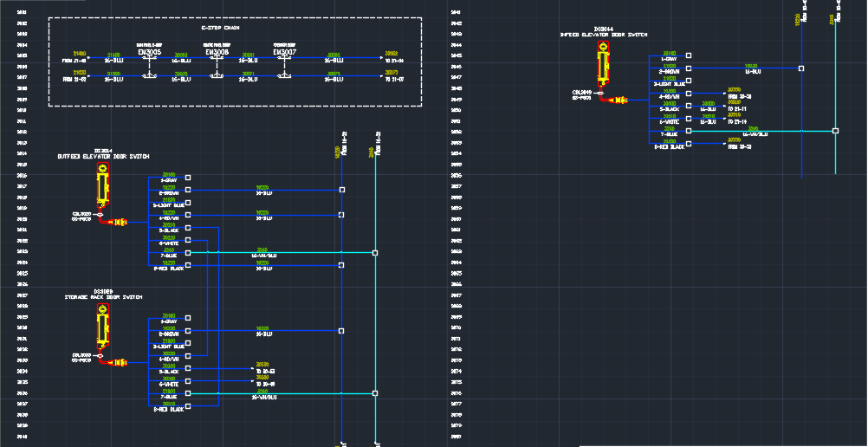
Task: Select the Storage Rack door switch symbol
Action: (103, 324)
